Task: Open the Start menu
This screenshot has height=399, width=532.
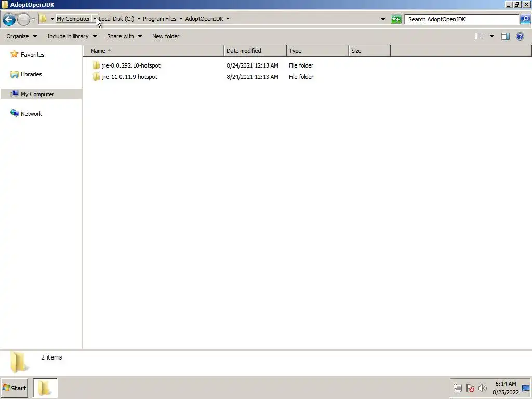Action: point(14,388)
